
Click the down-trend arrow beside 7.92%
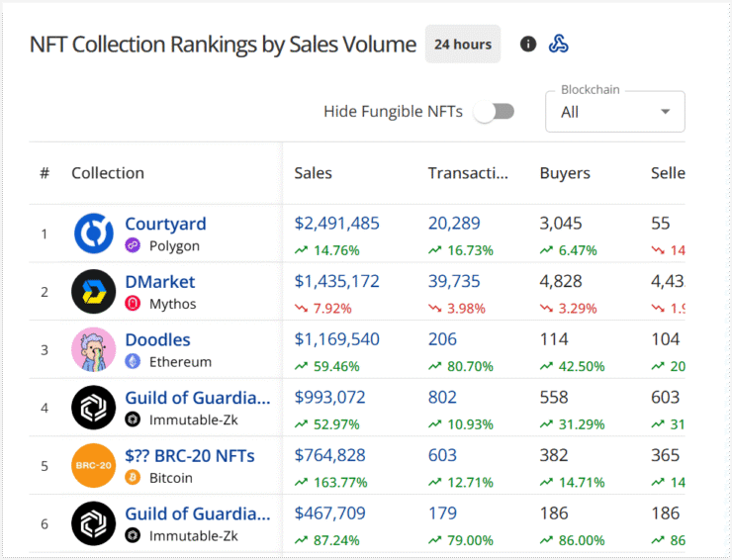pos(301,309)
